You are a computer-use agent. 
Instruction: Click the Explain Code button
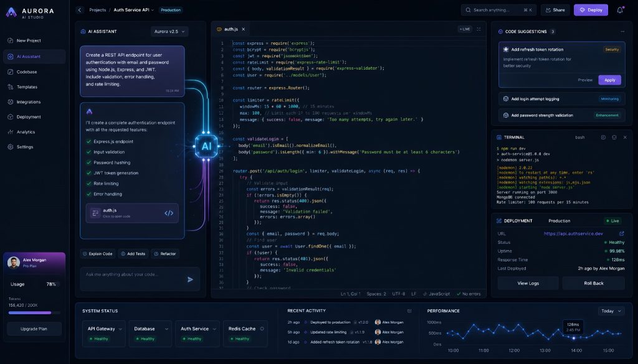tap(98, 254)
